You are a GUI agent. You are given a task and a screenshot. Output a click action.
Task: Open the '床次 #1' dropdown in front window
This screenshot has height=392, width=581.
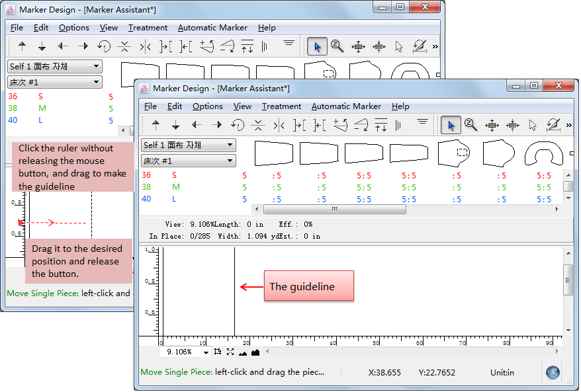pyautogui.click(x=189, y=161)
